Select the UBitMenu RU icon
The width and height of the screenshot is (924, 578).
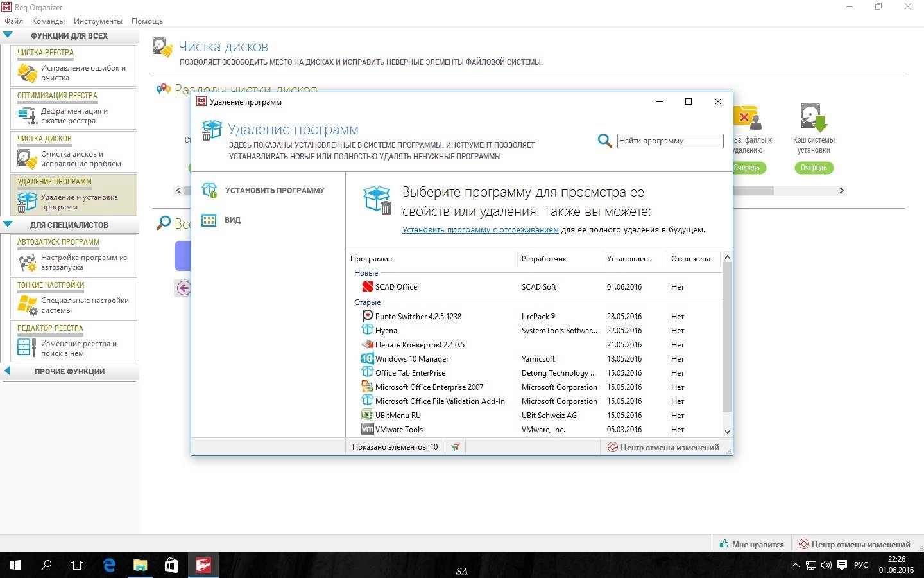(367, 415)
